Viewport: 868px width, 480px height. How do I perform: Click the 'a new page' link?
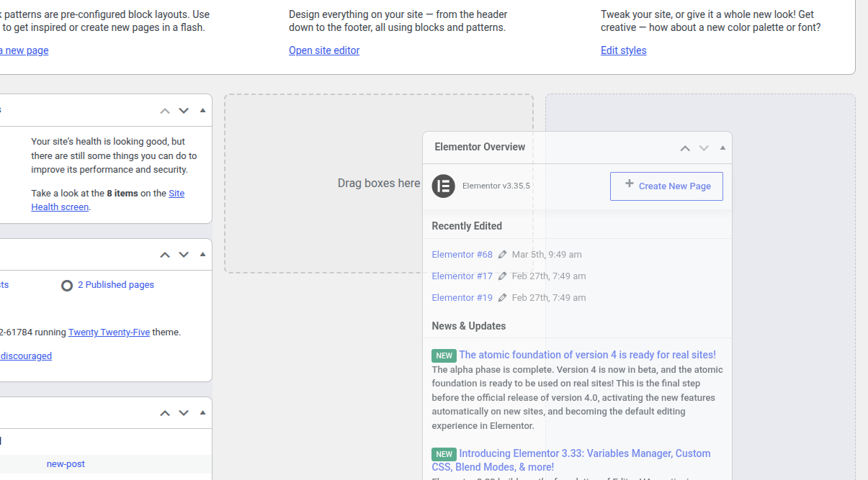24,50
